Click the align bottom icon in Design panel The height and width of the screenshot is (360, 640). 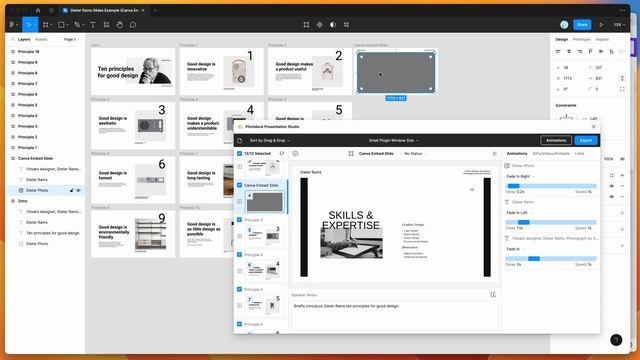(611, 51)
